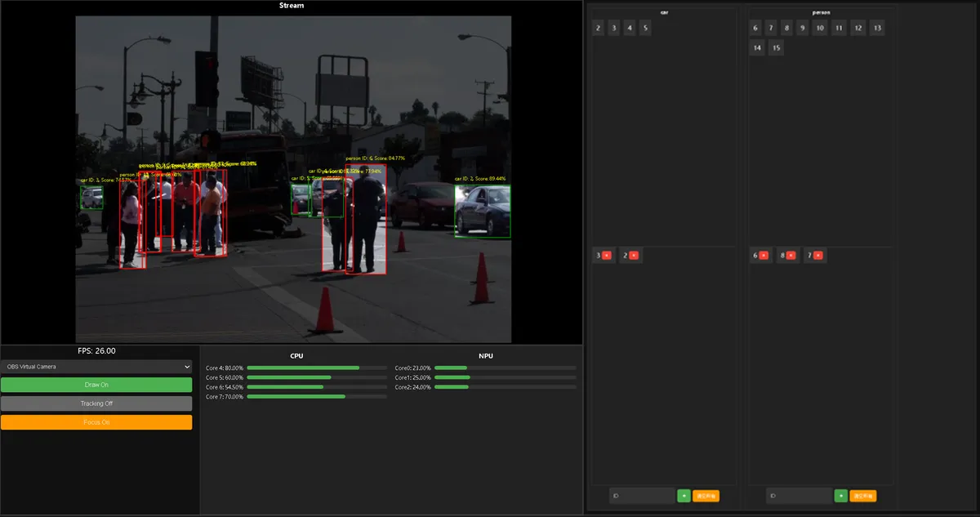The image size is (980, 517).
Task: Select person ID 13 chip
Action: point(876,28)
